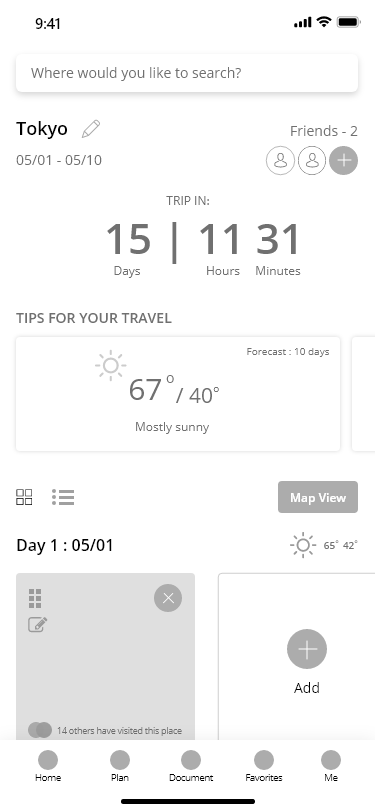This screenshot has height=812, width=375.
Task: Open Map View
Action: tap(318, 497)
